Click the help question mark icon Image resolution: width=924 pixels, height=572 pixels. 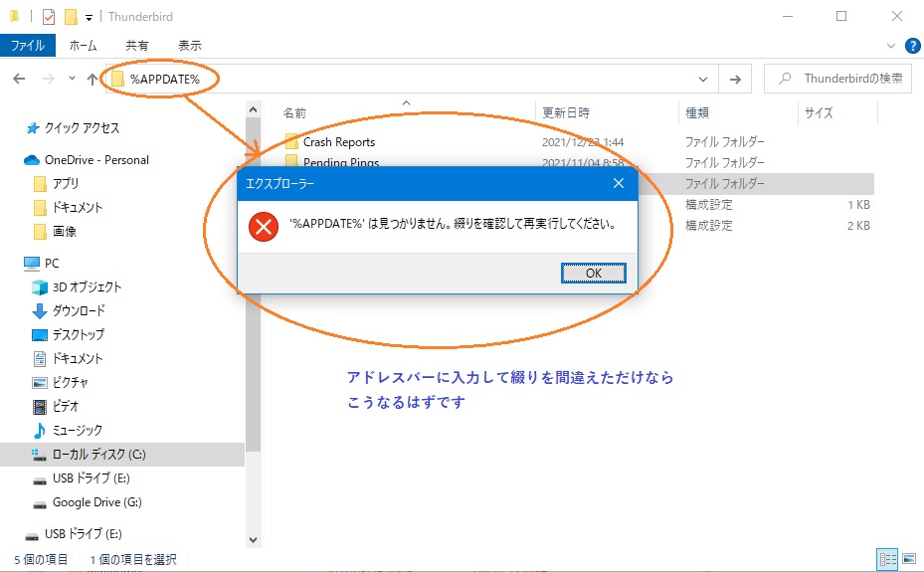pyautogui.click(x=913, y=46)
